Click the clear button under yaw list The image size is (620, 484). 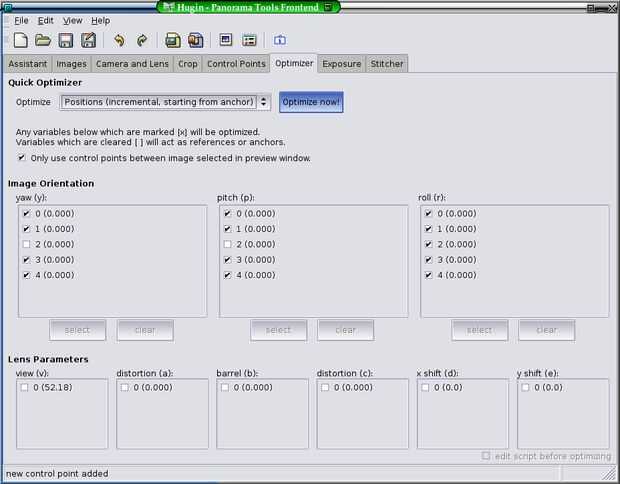145,330
